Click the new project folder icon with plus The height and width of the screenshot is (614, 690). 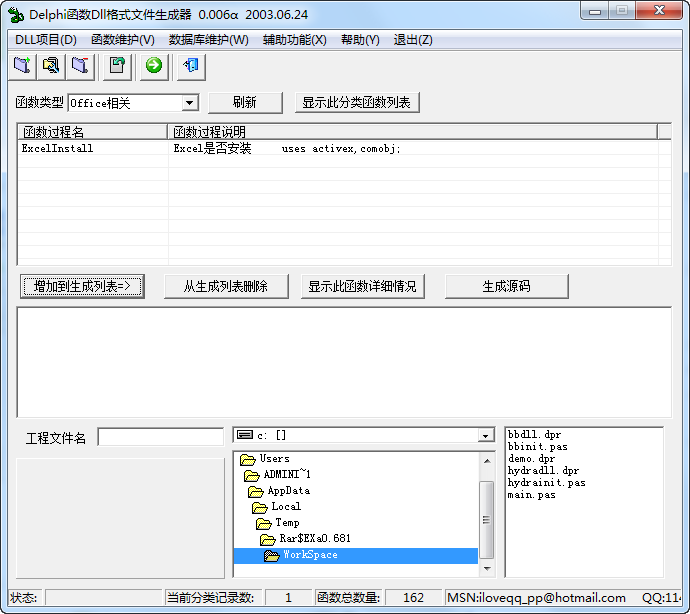coord(22,66)
